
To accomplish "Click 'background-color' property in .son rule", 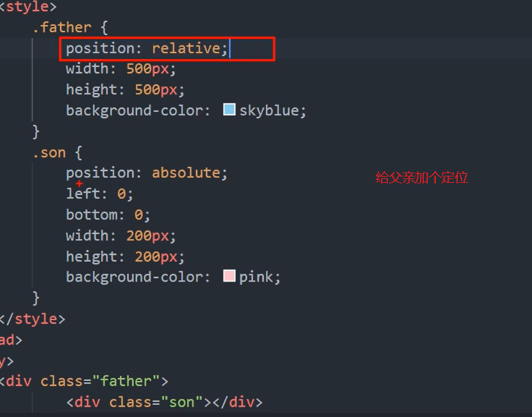I will 135,277.
